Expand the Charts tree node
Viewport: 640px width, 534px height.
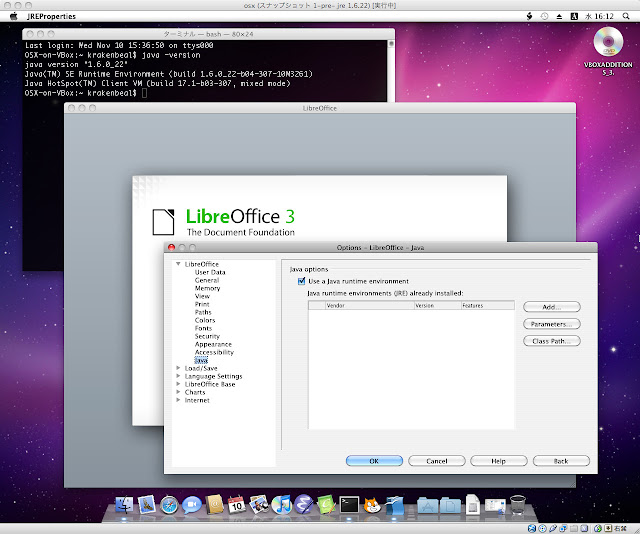pyautogui.click(x=178, y=392)
